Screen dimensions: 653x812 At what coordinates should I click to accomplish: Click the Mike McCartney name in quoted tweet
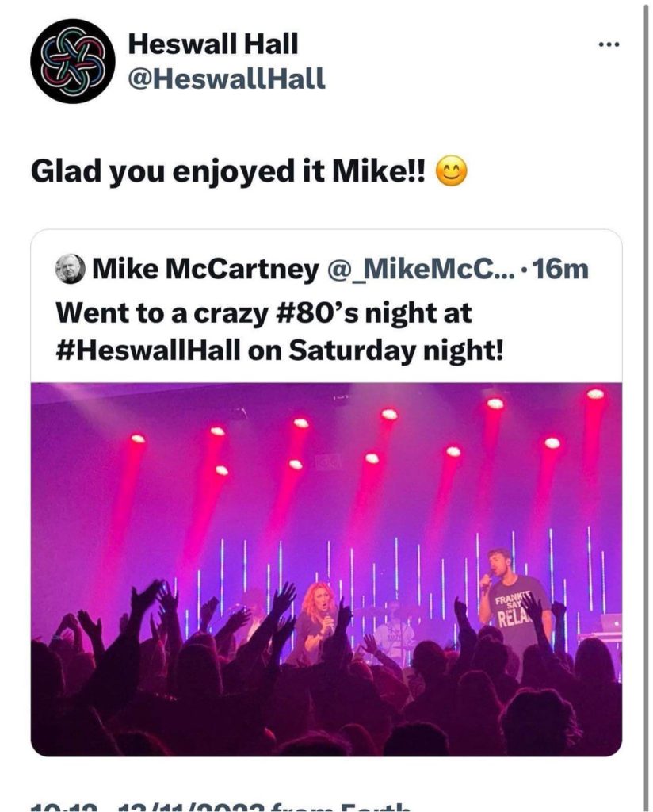(206, 270)
